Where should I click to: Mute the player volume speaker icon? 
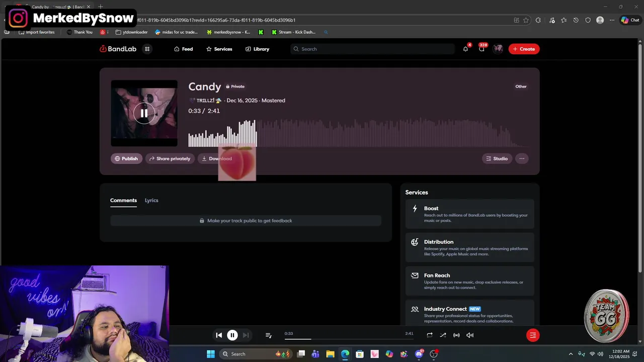[470, 335]
